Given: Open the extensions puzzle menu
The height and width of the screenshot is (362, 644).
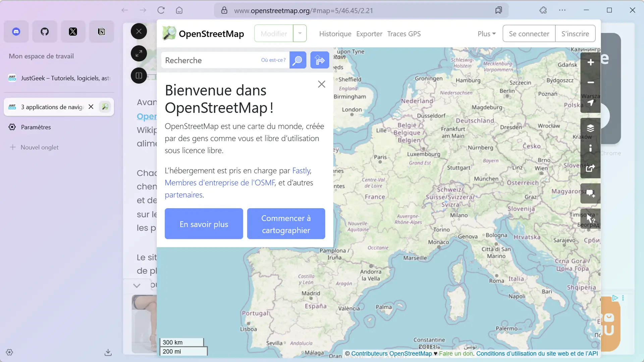Looking at the screenshot, I should point(543,10).
